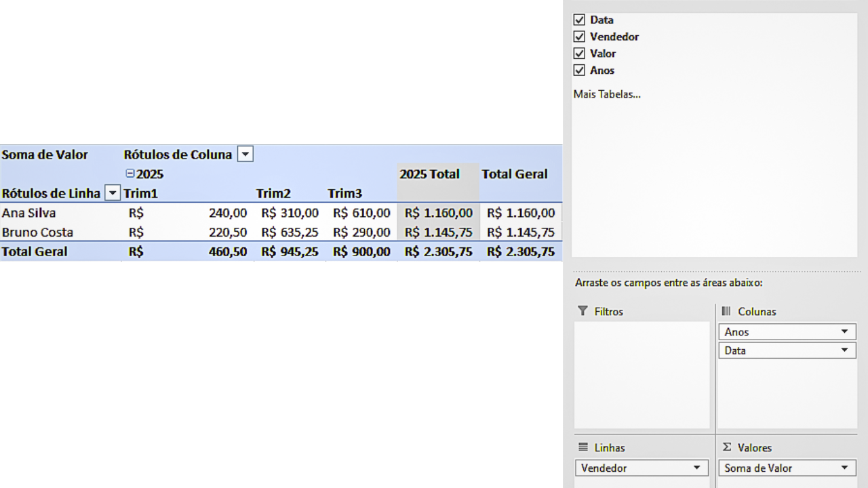Uncheck the Data field checkbox
The image size is (868, 488).
tap(579, 20)
